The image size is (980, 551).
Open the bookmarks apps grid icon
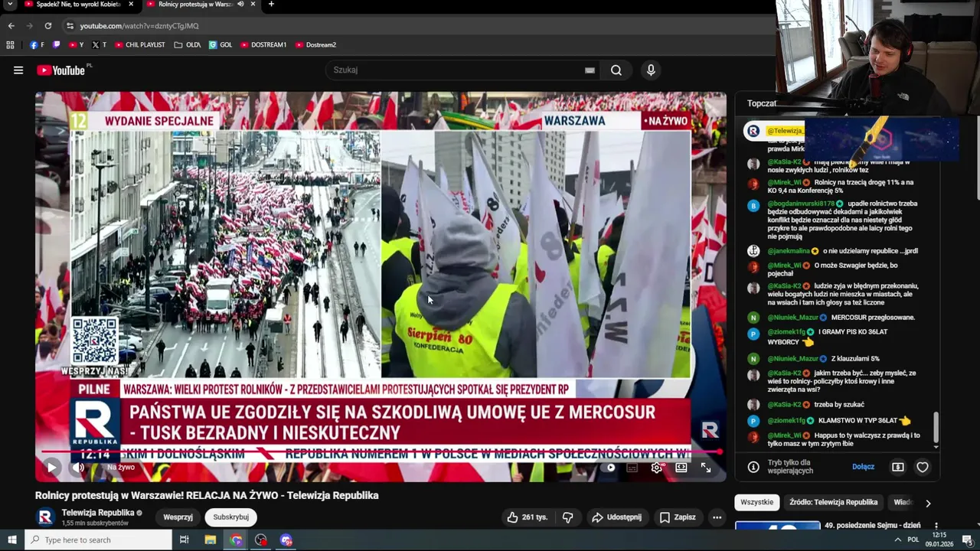click(x=10, y=45)
